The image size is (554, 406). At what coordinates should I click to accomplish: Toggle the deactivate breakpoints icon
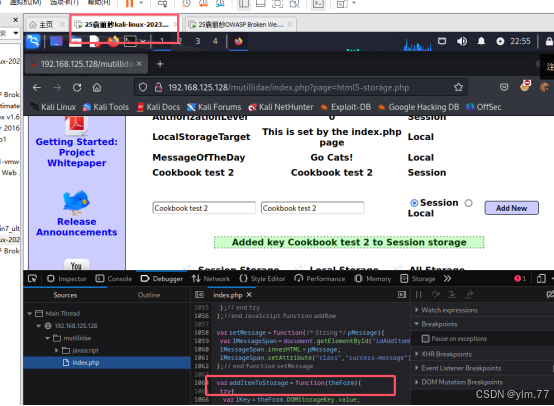(x=550, y=295)
